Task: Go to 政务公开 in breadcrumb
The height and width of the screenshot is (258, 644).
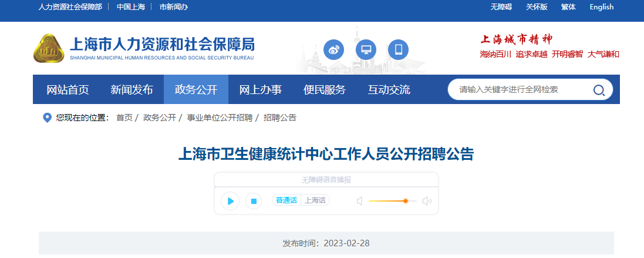Action: (x=159, y=118)
